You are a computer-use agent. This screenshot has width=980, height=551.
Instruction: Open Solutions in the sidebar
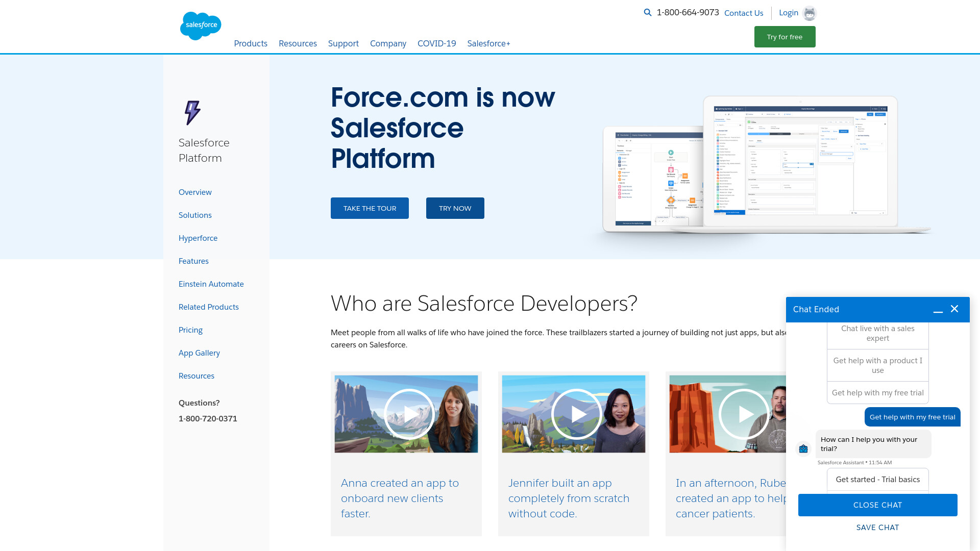point(195,215)
